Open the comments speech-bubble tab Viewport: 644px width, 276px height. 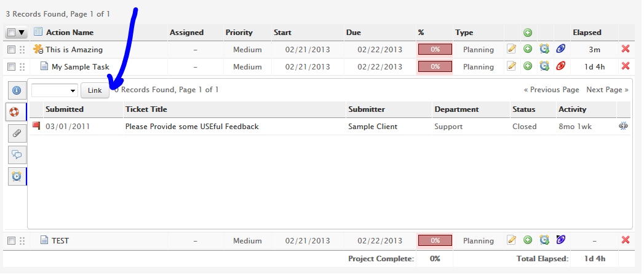(x=16, y=154)
